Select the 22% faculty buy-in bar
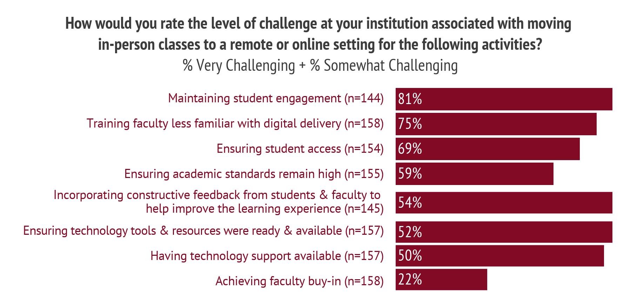The height and width of the screenshot is (308, 644). (x=441, y=280)
